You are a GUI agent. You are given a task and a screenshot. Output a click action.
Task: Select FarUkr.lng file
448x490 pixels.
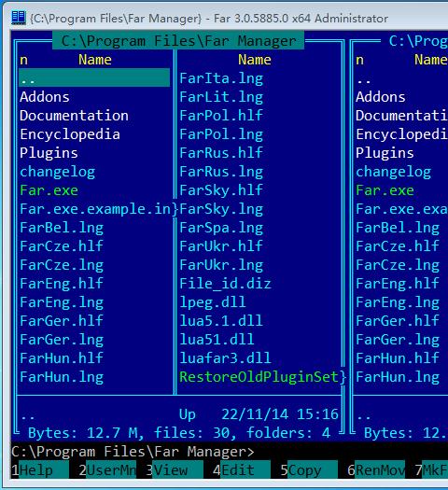[221, 265]
